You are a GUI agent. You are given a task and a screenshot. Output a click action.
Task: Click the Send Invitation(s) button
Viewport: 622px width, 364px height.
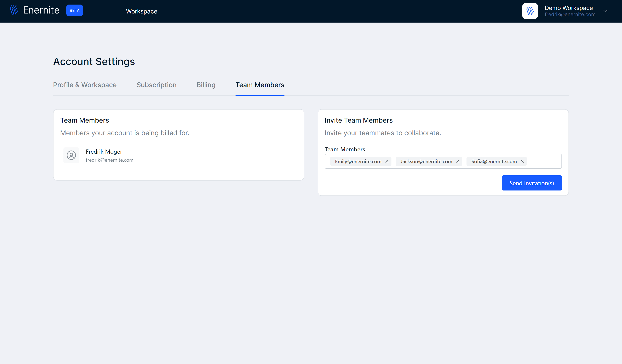click(x=532, y=183)
